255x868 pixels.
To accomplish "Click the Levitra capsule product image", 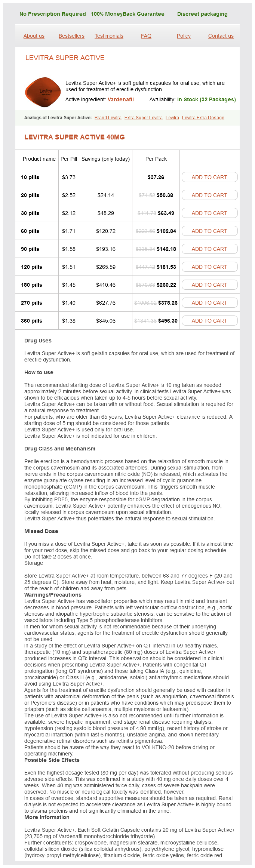I will click(43, 92).
